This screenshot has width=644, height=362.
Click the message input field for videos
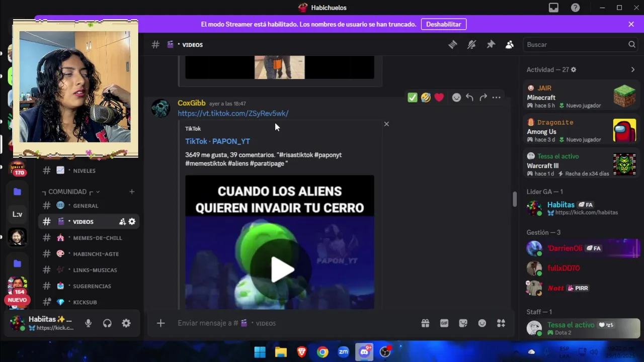(297, 323)
